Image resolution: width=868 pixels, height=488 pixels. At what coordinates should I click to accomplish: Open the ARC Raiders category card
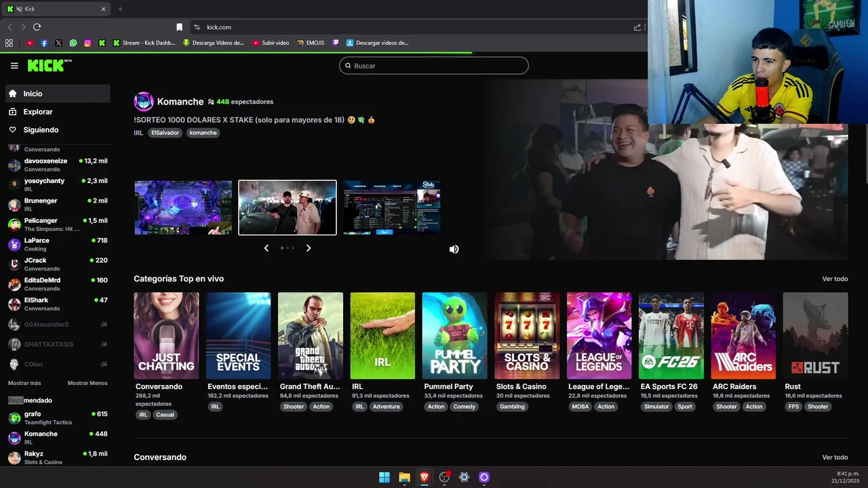[743, 335]
